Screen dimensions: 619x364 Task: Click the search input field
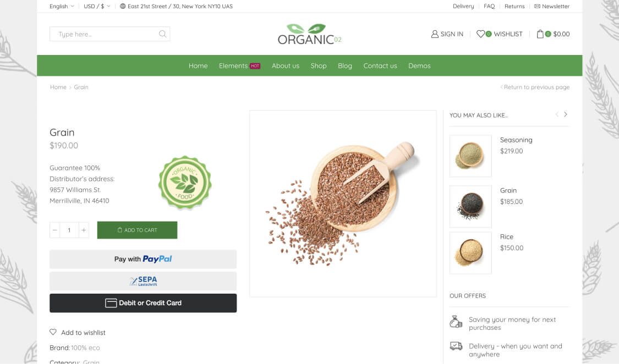pyautogui.click(x=105, y=34)
